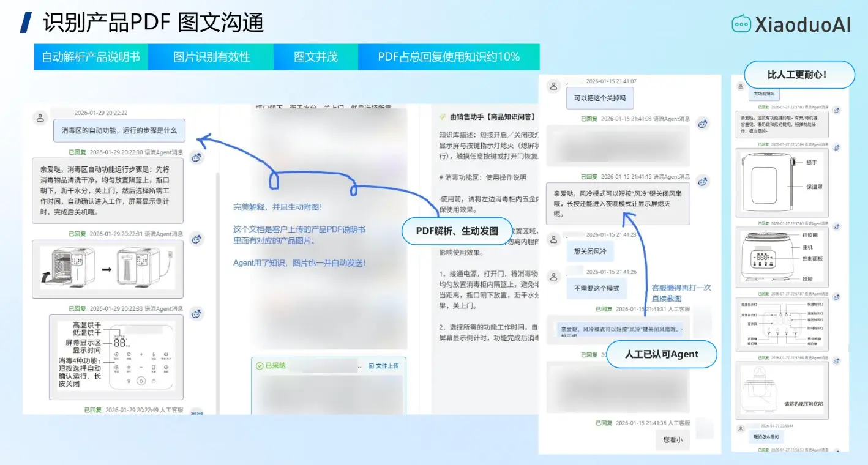Screen dimensions: 868x465
Task: Click the 已回复 label at 2026-01-29 20:22:30
Action: click(x=77, y=152)
